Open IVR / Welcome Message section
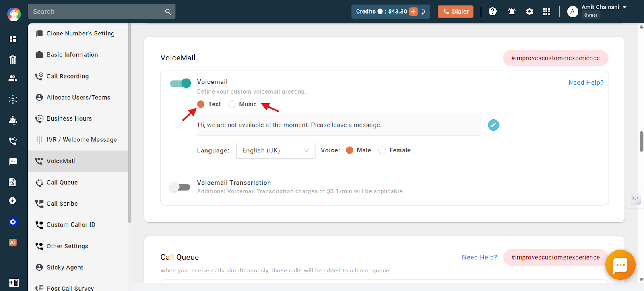This screenshot has width=644, height=291. 78,140
